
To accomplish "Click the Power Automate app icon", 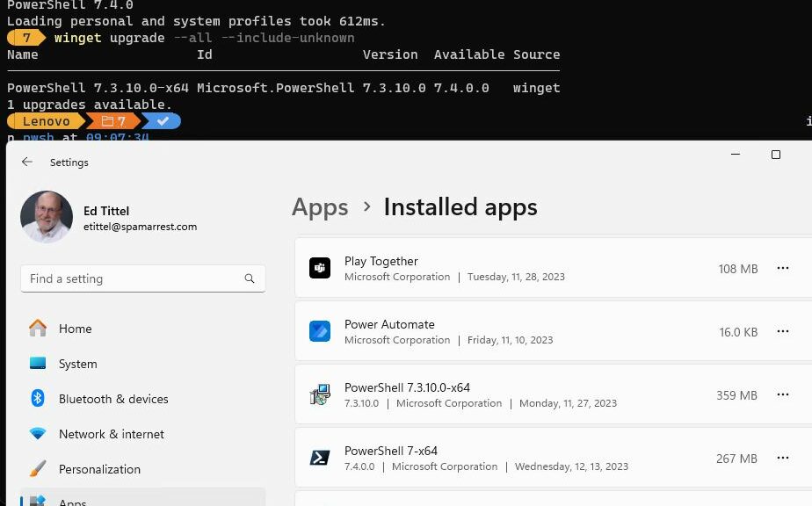I will coord(320,331).
